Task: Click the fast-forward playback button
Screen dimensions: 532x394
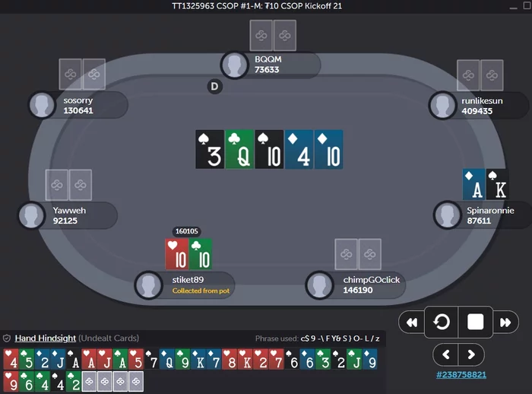Action: pyautogui.click(x=505, y=322)
